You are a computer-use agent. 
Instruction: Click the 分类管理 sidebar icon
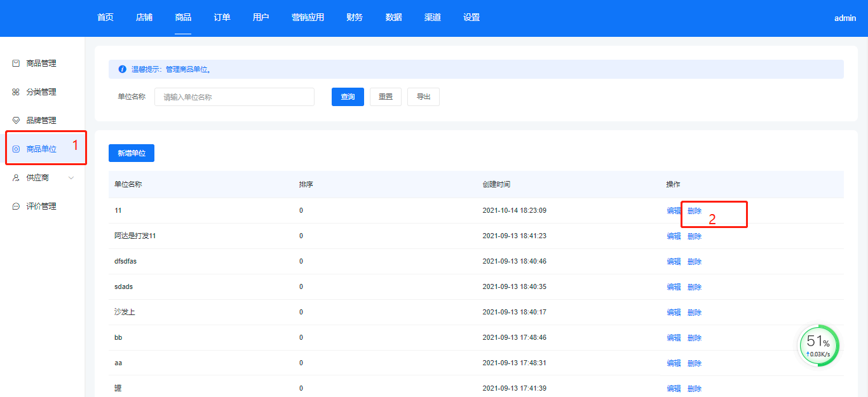16,92
